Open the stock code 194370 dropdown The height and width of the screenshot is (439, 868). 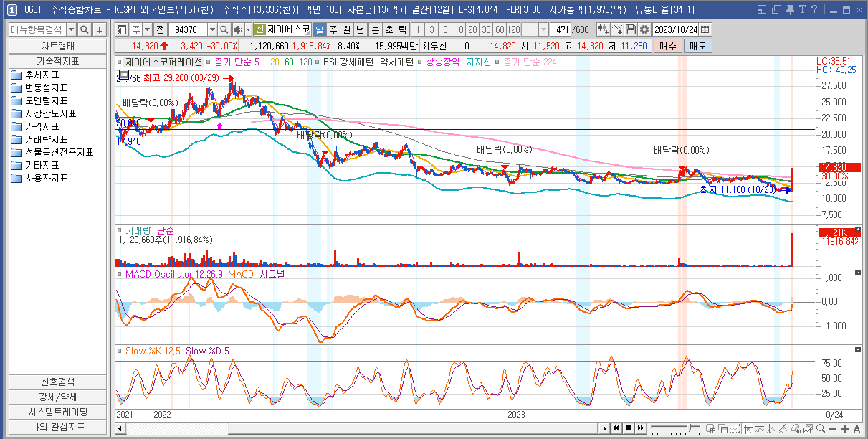click(x=212, y=29)
